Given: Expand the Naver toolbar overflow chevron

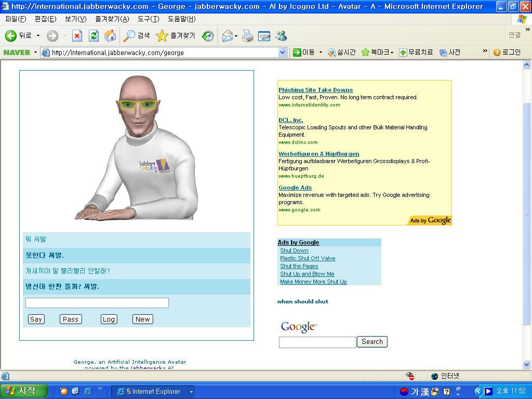Looking at the screenshot, I should coord(485,51).
